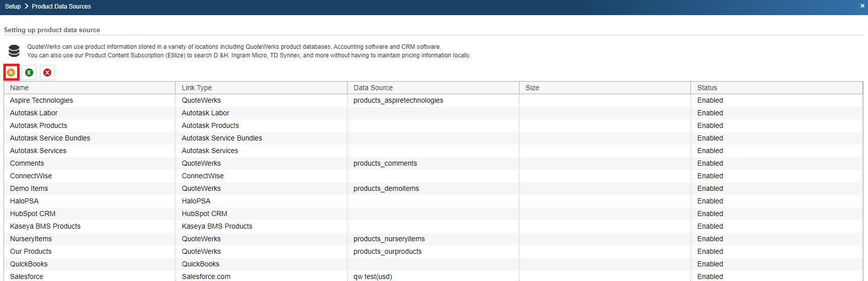Click the Data Source column header
Screen dimensions: 868x281
[x=373, y=88]
